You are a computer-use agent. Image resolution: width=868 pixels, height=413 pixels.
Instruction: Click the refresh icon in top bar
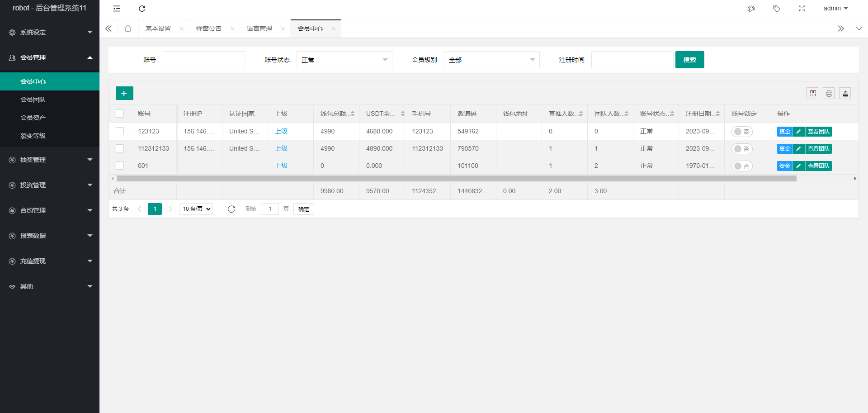(x=142, y=9)
